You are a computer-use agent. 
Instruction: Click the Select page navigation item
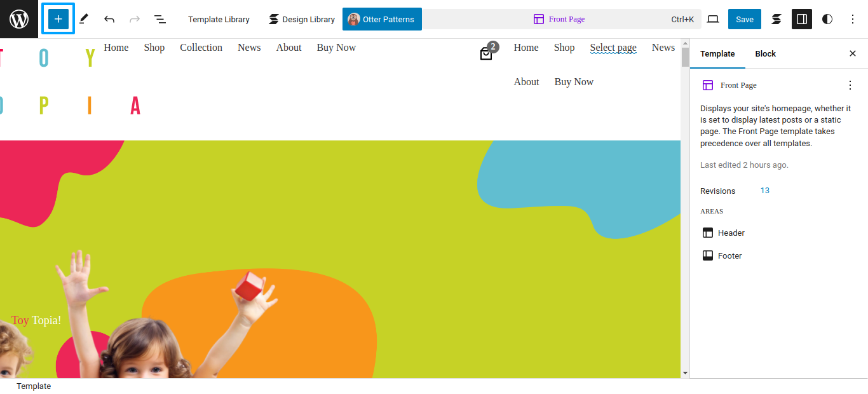[613, 48]
